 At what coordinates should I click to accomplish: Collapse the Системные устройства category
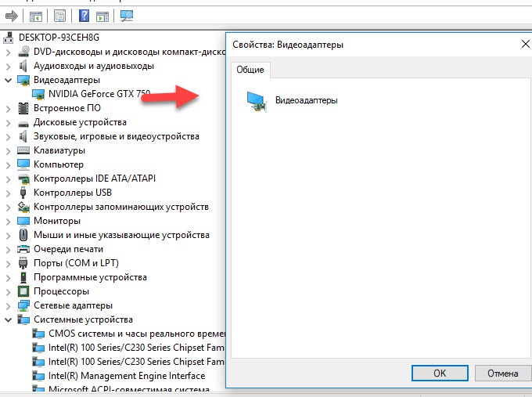pos(8,319)
